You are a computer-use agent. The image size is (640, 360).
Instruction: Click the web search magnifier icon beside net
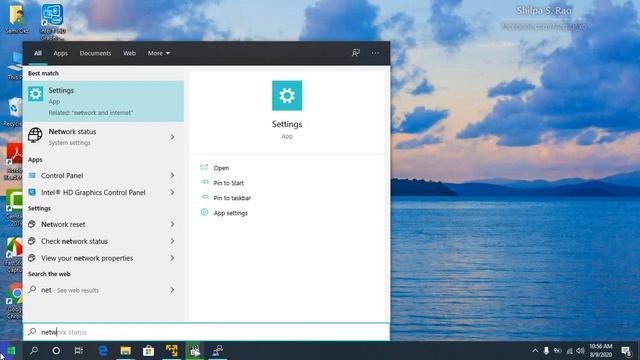click(x=32, y=290)
